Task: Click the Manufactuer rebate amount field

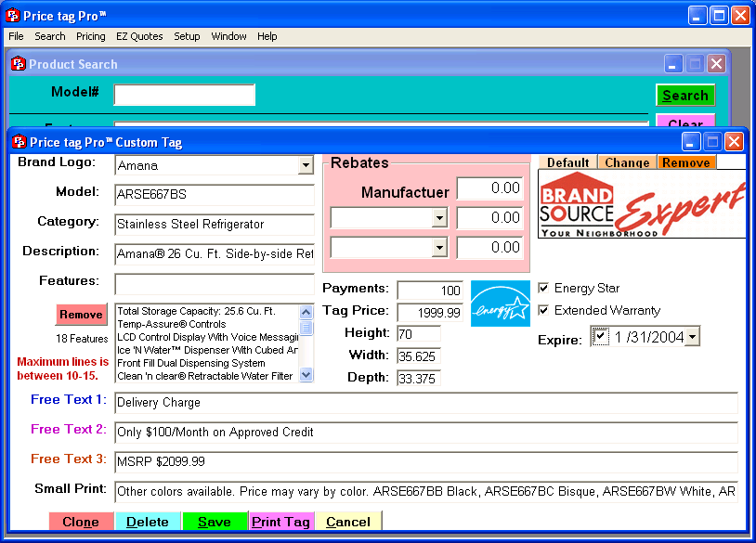Action: pyautogui.click(x=489, y=187)
